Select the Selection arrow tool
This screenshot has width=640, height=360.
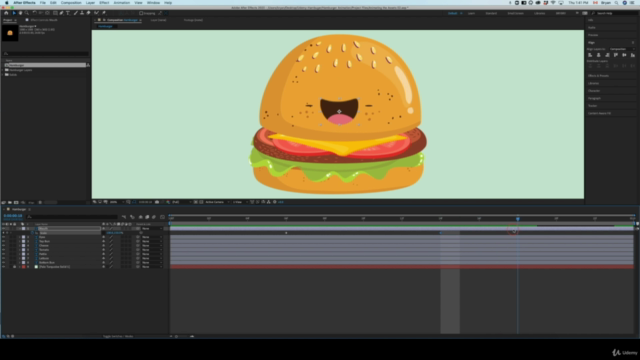[x=14, y=13]
